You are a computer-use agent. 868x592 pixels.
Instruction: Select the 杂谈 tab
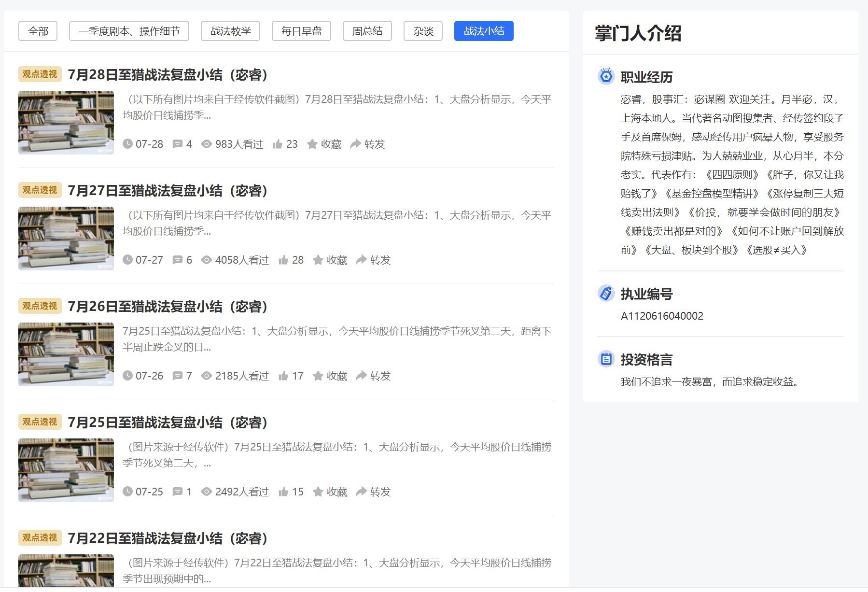(423, 31)
